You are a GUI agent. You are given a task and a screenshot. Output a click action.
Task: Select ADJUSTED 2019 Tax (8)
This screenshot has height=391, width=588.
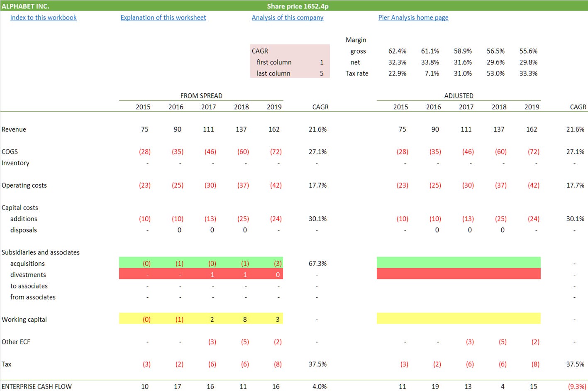point(535,364)
